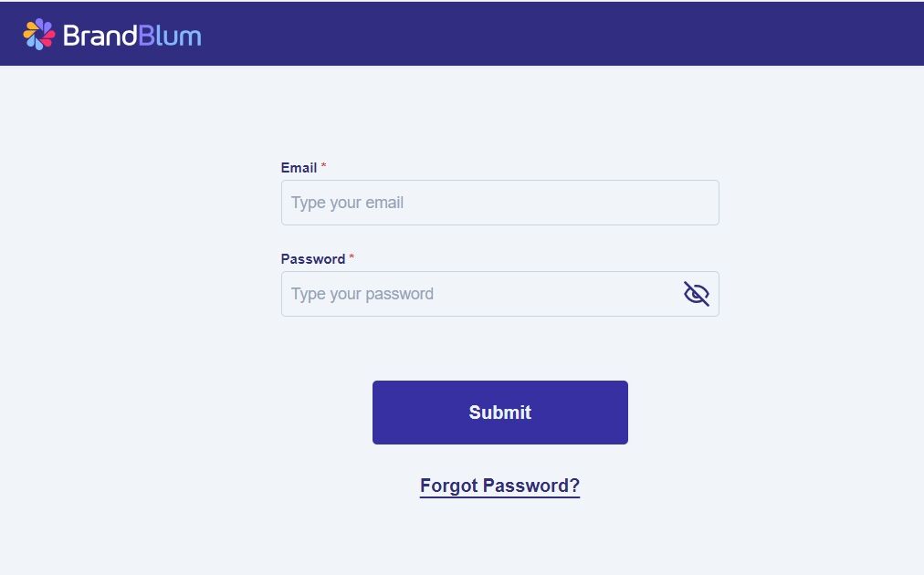This screenshot has width=924, height=575.
Task: Focus the Password input field
Action: click(479, 294)
